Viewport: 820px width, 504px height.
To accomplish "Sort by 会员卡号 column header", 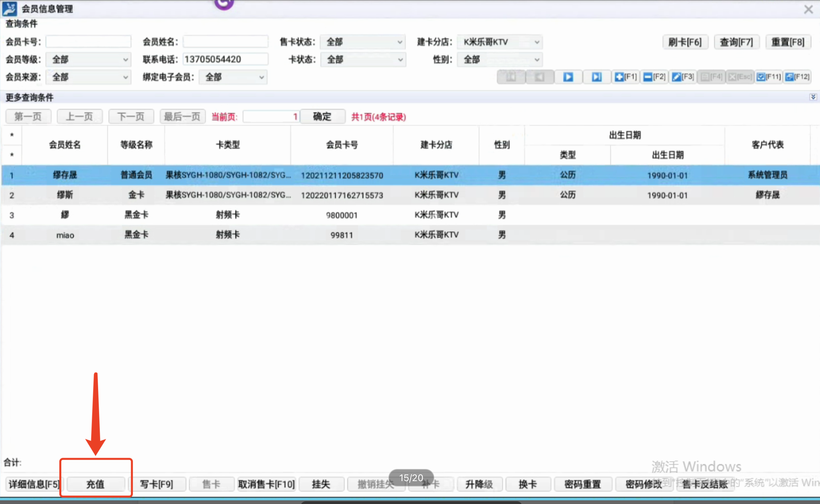I will point(342,145).
